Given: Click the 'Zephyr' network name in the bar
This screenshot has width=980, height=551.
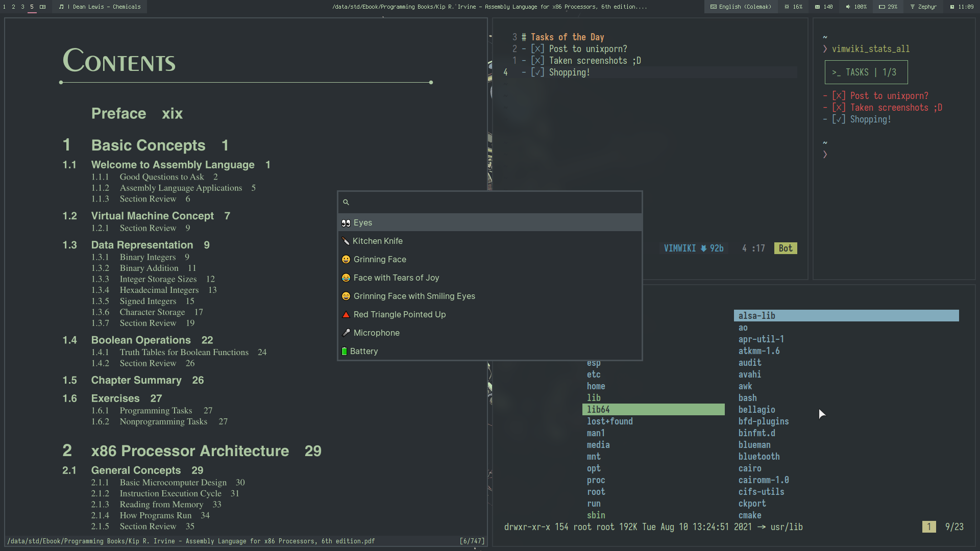Looking at the screenshot, I should [927, 7].
